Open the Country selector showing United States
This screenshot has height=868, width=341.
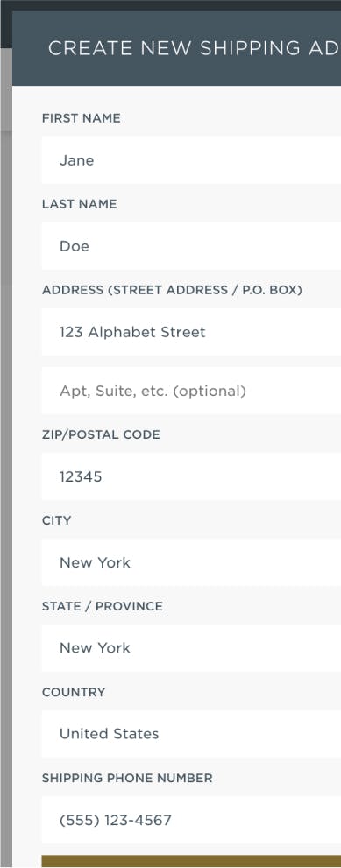coord(191,734)
